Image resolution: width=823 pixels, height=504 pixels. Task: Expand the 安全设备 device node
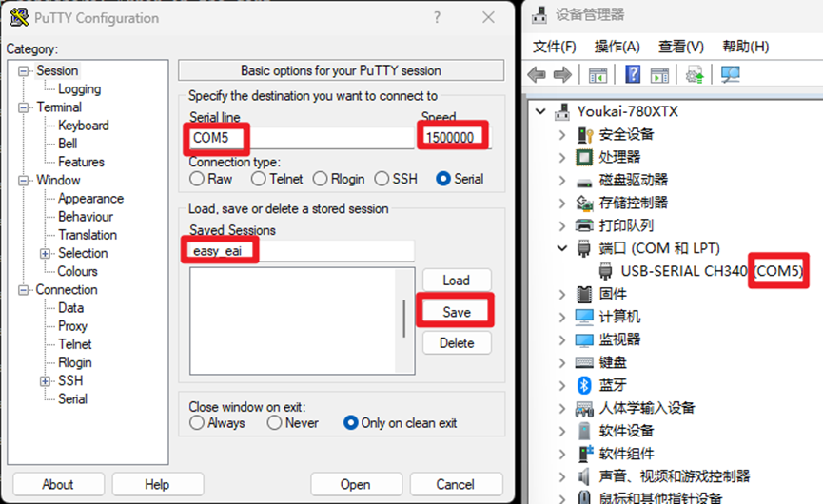562,135
